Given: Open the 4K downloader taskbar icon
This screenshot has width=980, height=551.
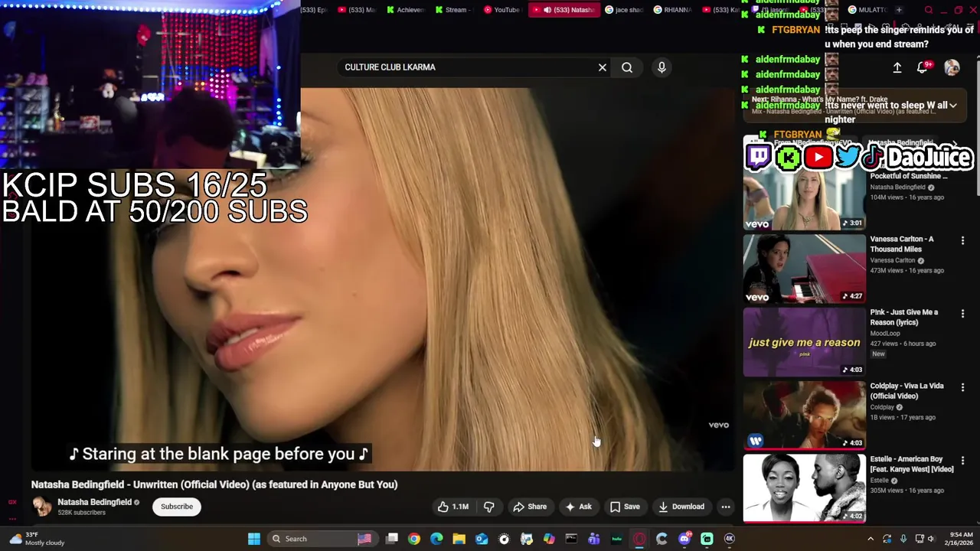Looking at the screenshot, I should click(x=730, y=539).
